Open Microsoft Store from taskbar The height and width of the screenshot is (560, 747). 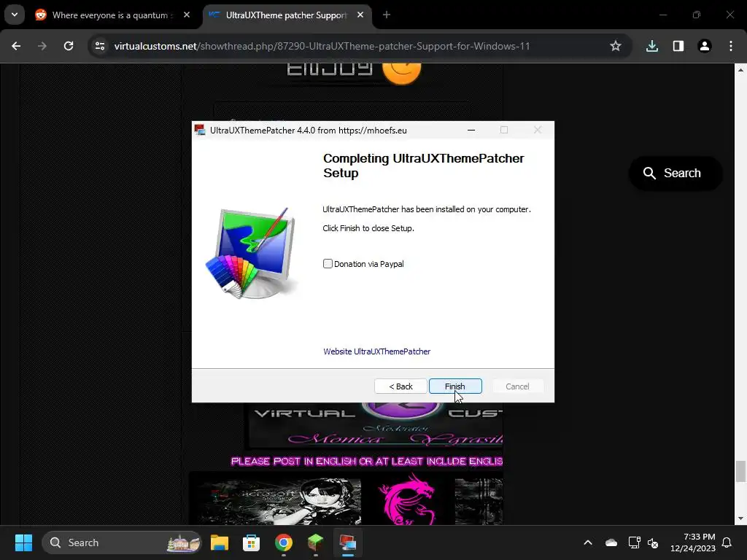click(251, 542)
